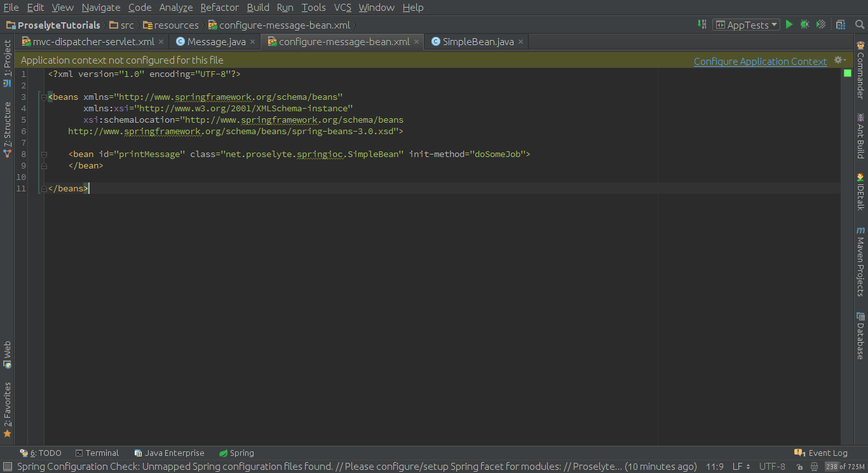The height and width of the screenshot is (473, 868).
Task: Collapse the beans element fold on line 3
Action: [x=44, y=97]
